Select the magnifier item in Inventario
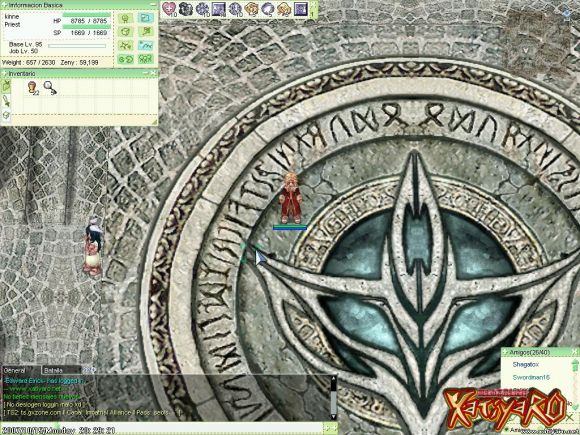Viewport: 580px width, 435px height. pos(50,88)
